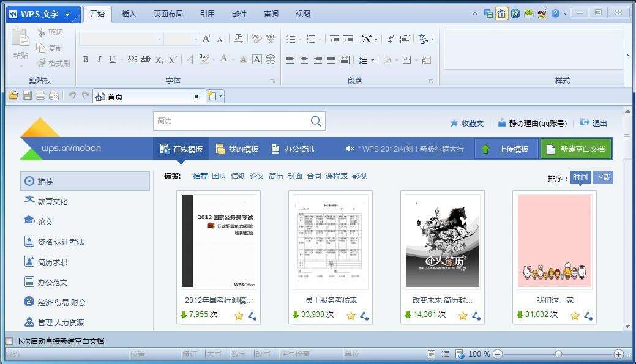Toggle Bold formatting
Image resolution: width=636 pixels, height=364 pixels.
pos(86,59)
